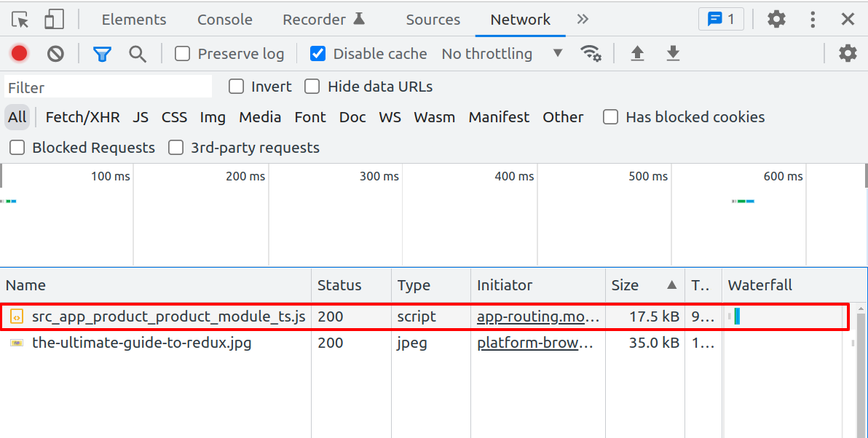Close the DevTools panel

848,20
